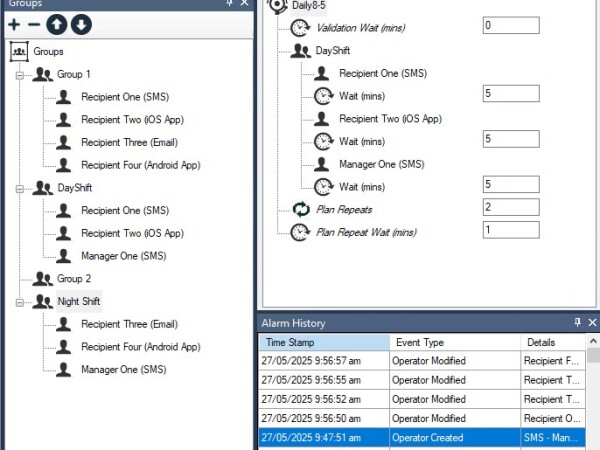Select the Operator Created alarm row

pos(422,437)
